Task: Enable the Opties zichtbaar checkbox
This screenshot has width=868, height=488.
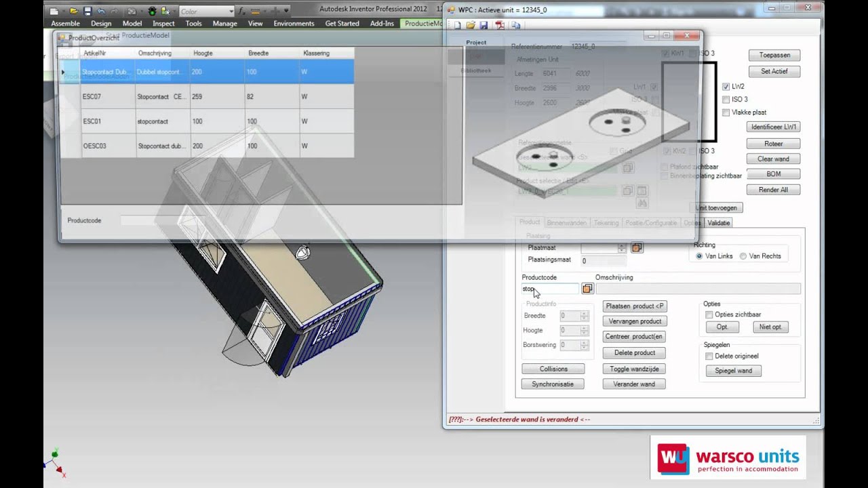Action: click(x=709, y=314)
